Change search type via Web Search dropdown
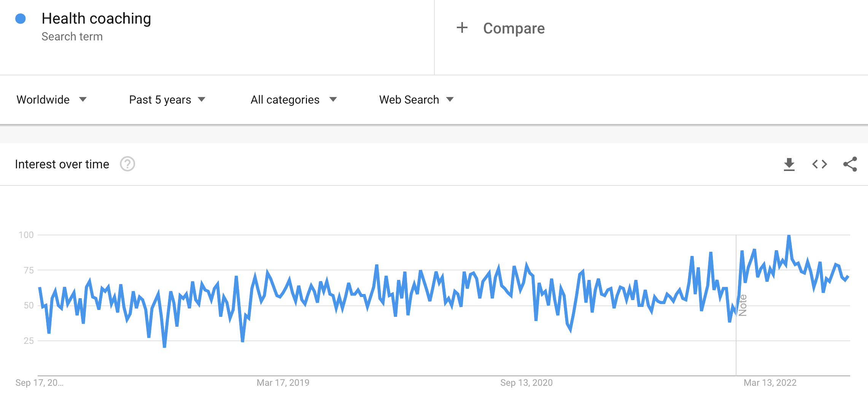The height and width of the screenshot is (393, 868). (x=415, y=100)
